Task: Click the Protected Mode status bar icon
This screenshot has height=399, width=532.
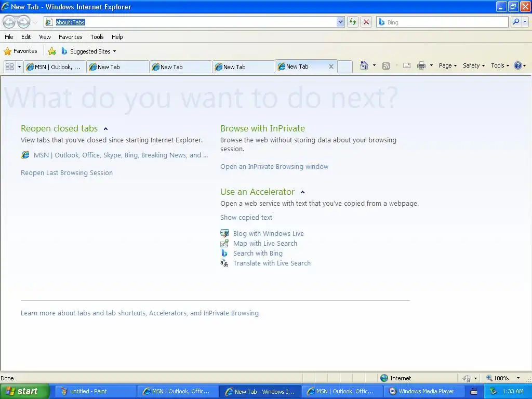Action: tap(467, 378)
